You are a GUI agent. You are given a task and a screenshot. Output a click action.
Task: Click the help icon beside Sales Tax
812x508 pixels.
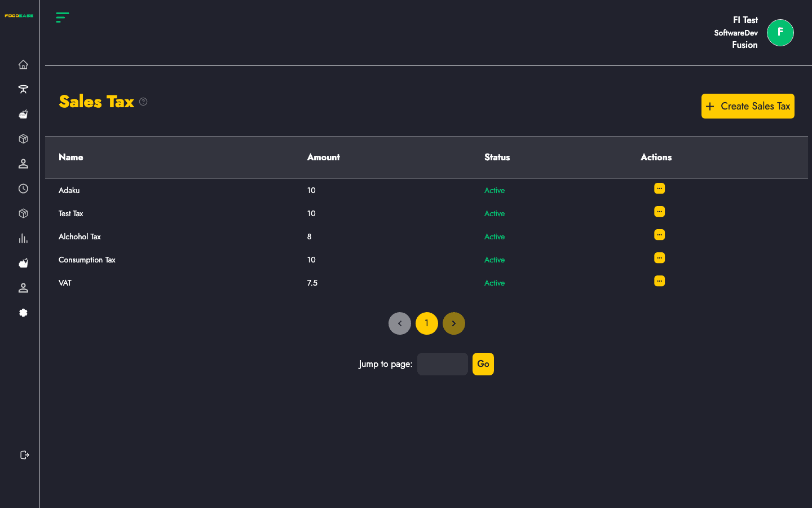(143, 102)
